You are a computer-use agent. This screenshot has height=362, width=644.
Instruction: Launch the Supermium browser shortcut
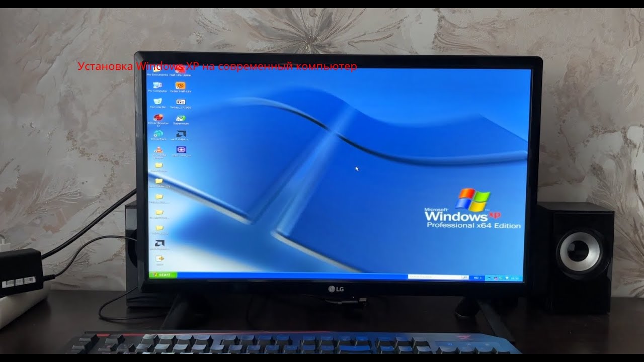pyautogui.click(x=181, y=119)
